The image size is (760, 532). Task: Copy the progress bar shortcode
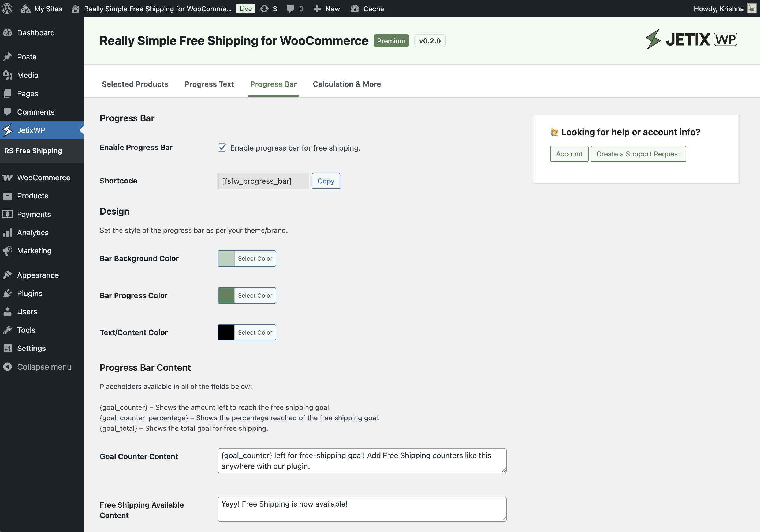pos(326,181)
